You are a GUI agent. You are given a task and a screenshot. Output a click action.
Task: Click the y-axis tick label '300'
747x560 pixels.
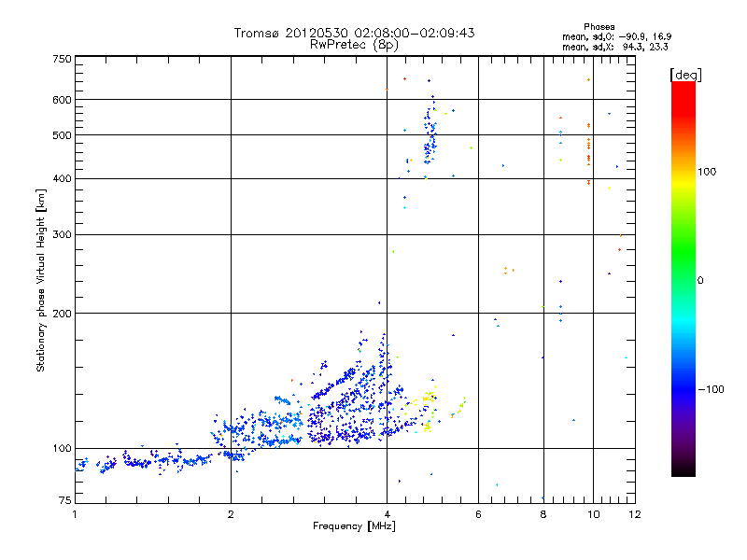tap(63, 235)
